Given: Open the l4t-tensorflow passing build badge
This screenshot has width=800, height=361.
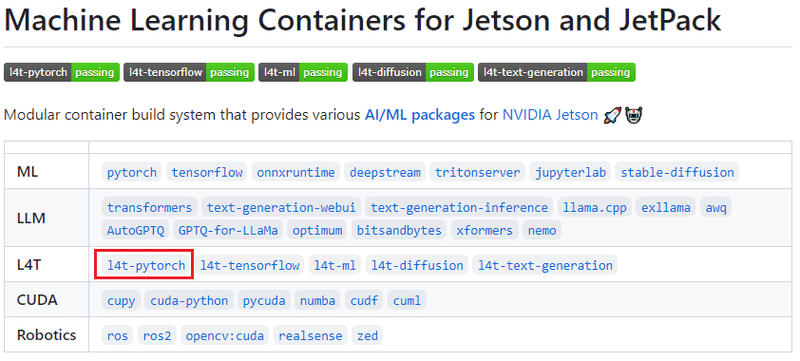Looking at the screenshot, I should [x=189, y=72].
